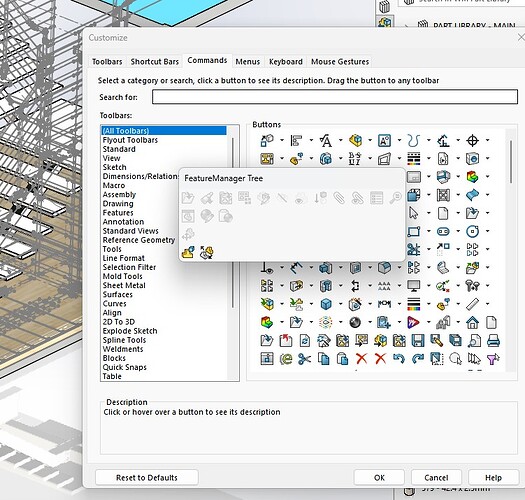
Task: Select Quick Snaps in toolbars list
Action: tap(125, 367)
